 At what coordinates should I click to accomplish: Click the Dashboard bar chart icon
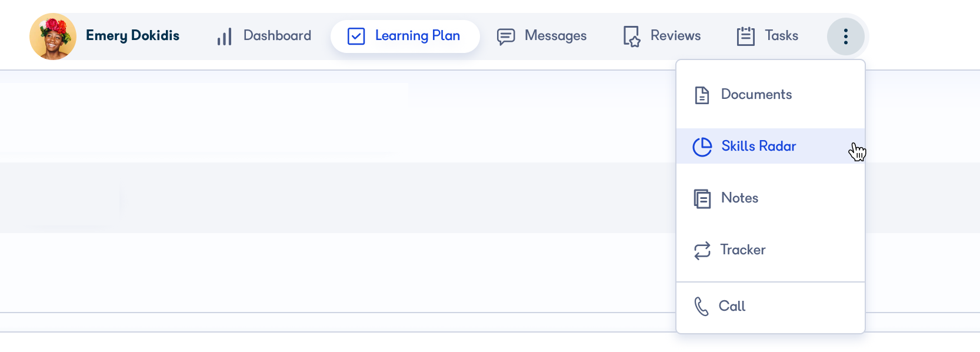[x=224, y=36]
